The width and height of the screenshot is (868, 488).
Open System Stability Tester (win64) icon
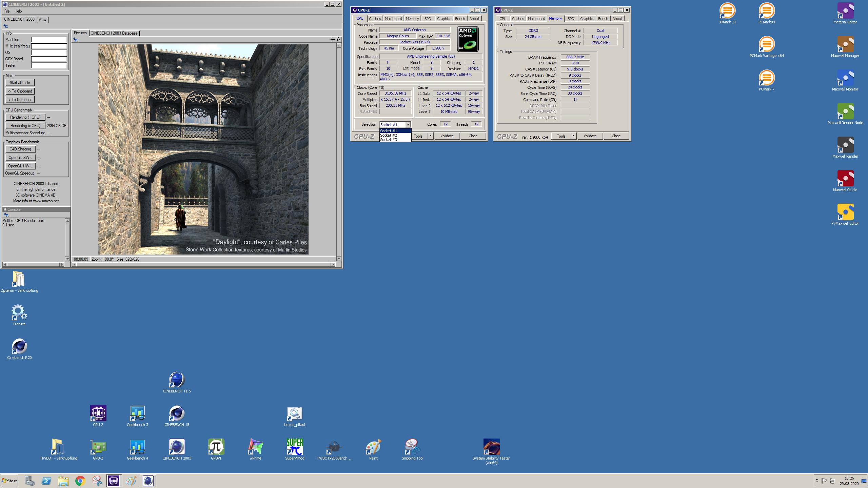coord(491,452)
